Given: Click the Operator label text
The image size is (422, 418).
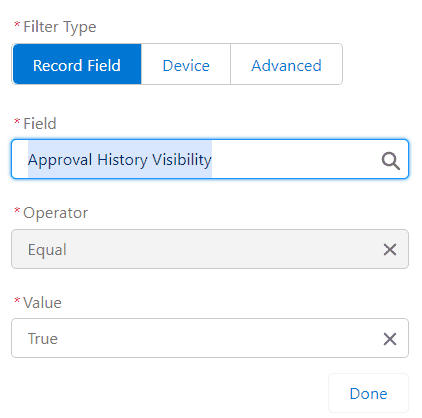Looking at the screenshot, I should tap(55, 213).
